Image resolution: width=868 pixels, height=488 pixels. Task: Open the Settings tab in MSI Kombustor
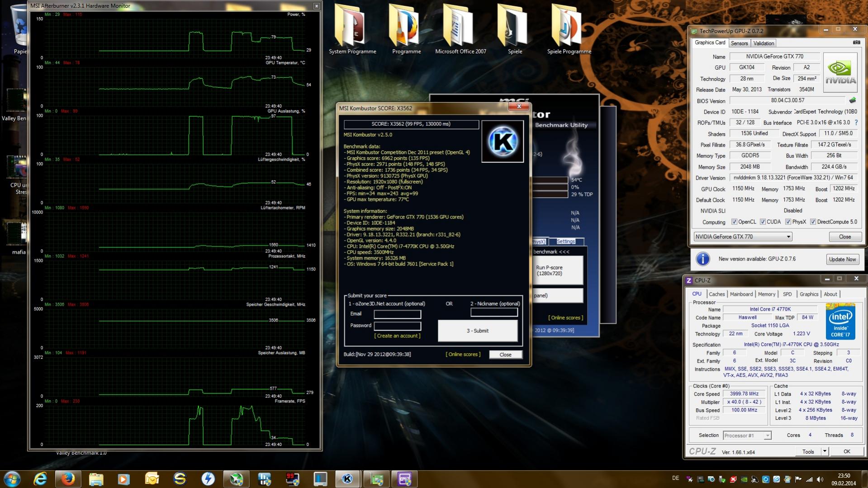[565, 242]
